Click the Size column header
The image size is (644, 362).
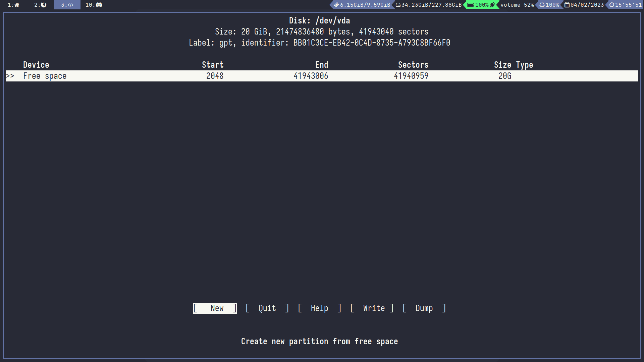[x=502, y=65]
